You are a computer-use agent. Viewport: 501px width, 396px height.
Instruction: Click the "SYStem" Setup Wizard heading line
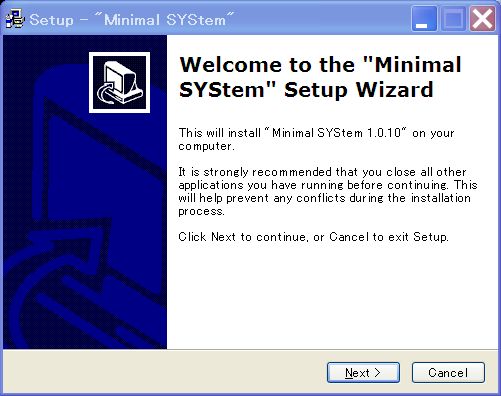pyautogui.click(x=306, y=90)
